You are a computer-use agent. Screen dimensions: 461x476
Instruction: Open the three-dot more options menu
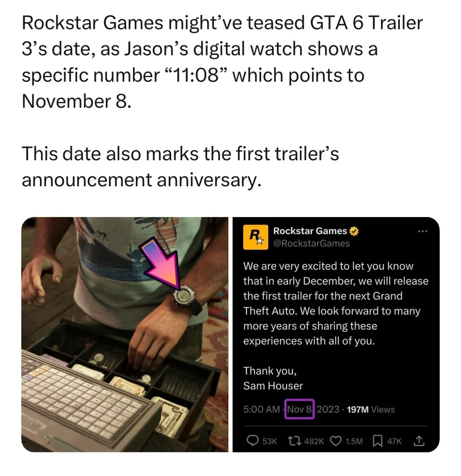pyautogui.click(x=423, y=231)
